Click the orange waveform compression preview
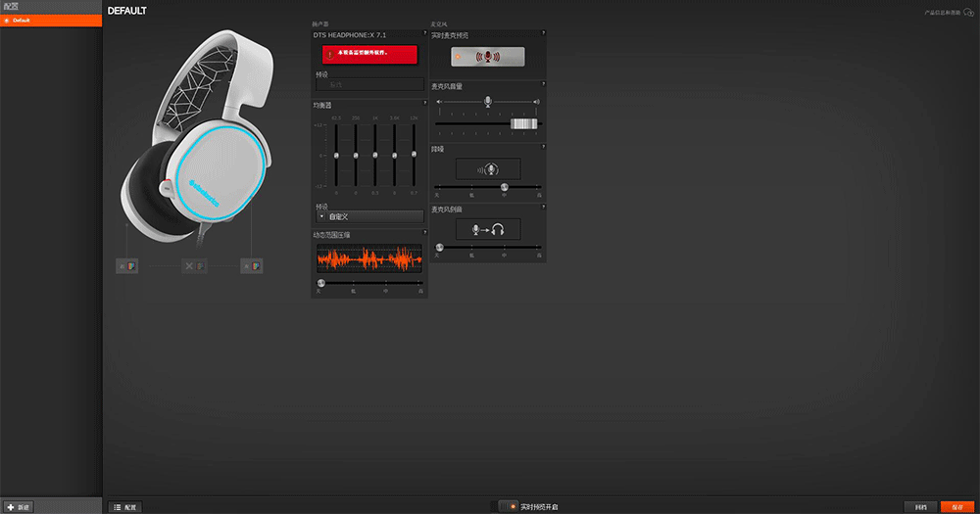The image size is (980, 514). (369, 258)
